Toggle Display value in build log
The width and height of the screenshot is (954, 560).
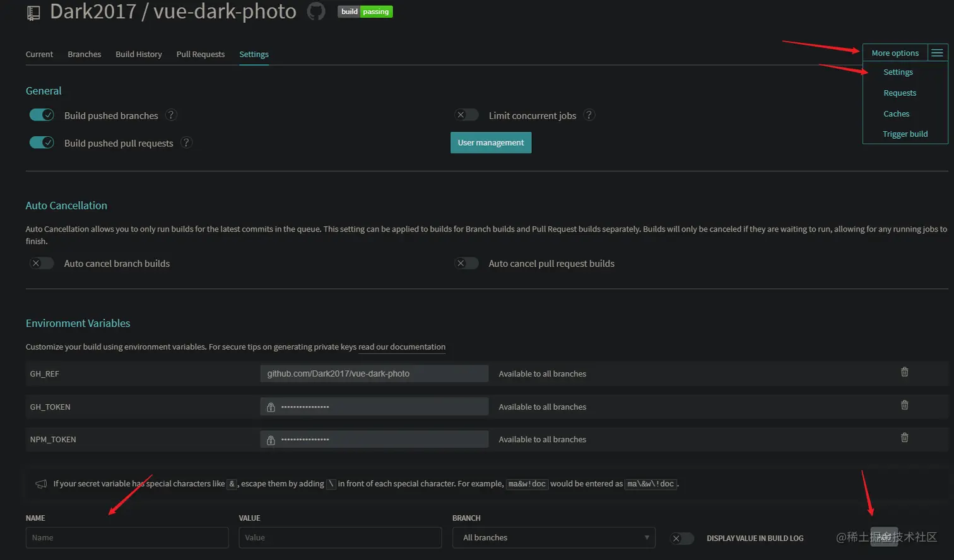pos(681,538)
